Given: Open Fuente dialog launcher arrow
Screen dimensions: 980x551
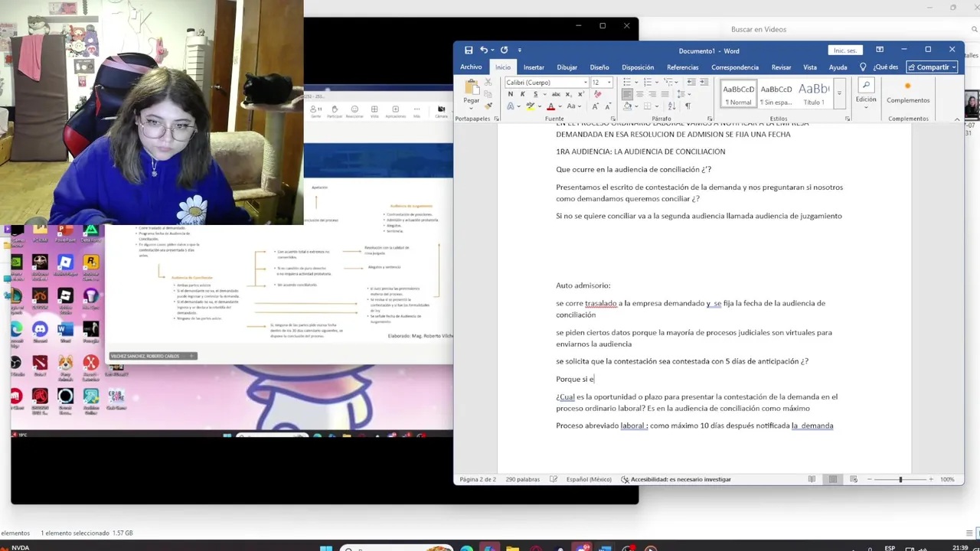Looking at the screenshot, I should point(613,119).
